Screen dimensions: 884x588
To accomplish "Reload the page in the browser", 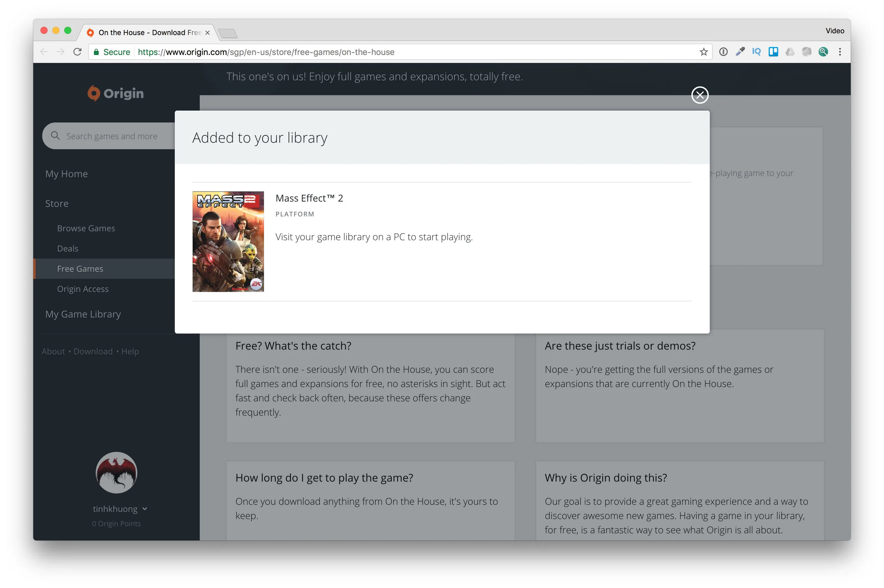I will tap(77, 52).
